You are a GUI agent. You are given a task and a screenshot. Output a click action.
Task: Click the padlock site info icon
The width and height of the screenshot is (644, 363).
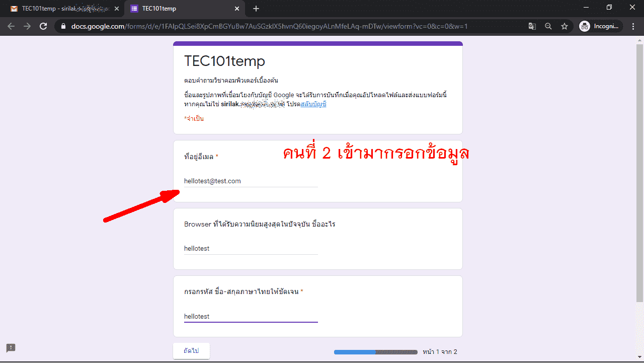tap(63, 26)
